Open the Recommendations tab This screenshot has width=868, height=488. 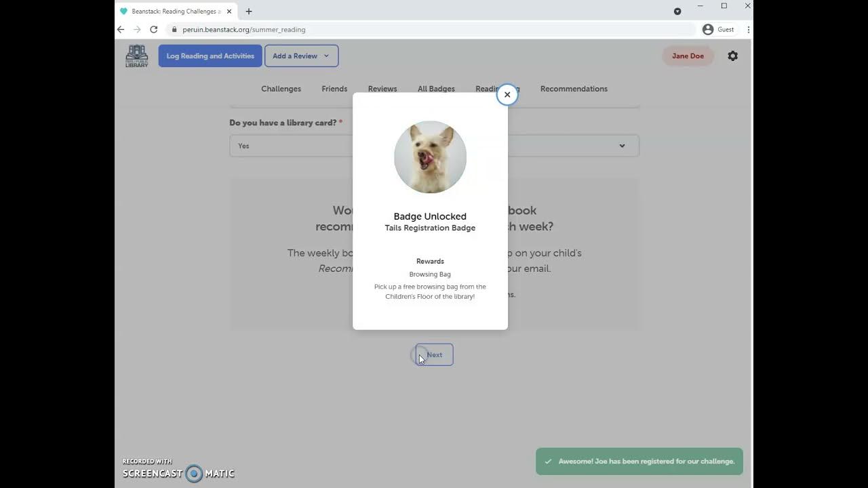point(574,89)
